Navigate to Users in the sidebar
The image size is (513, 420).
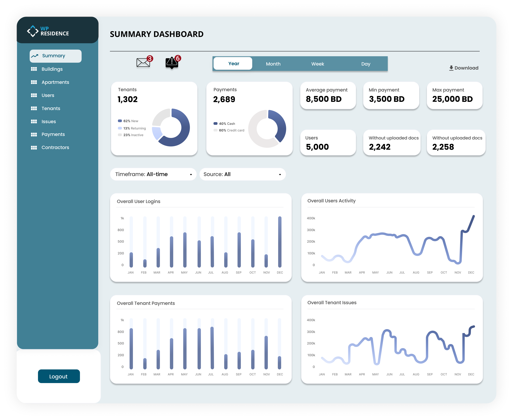tap(48, 95)
